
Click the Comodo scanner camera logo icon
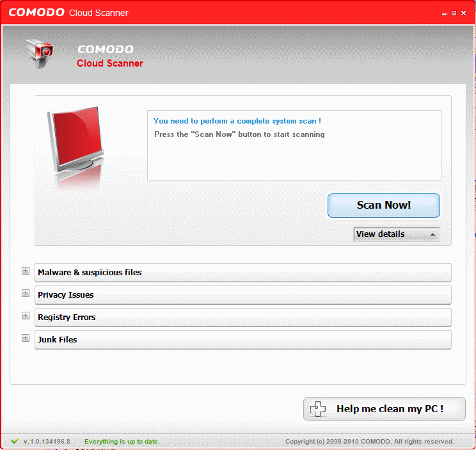pyautogui.click(x=40, y=53)
